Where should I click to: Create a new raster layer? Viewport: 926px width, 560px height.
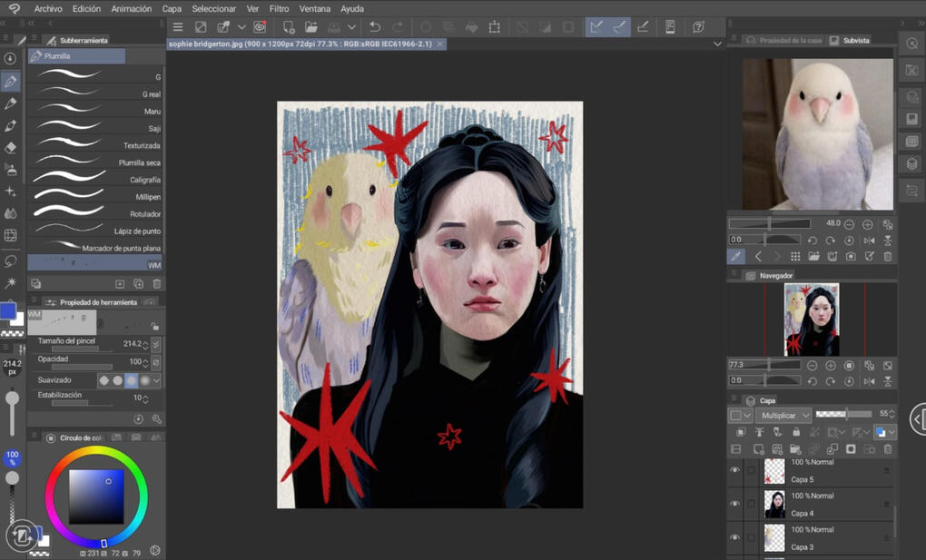[x=759, y=449]
